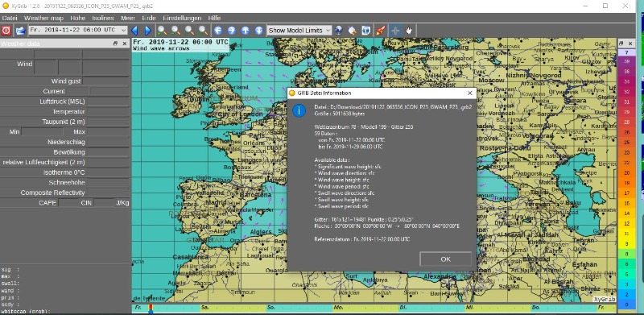
Task: Open the Höhe menu
Action: click(x=77, y=18)
